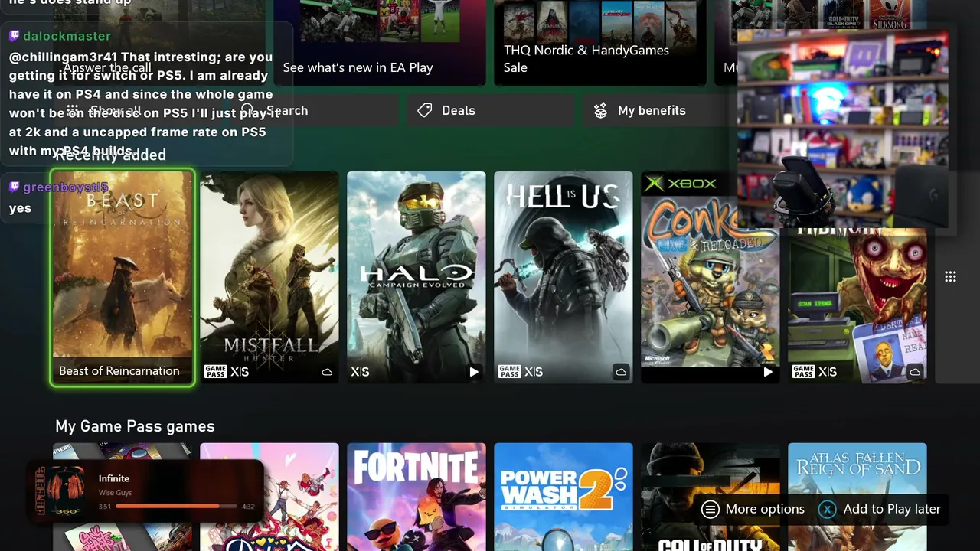Choose Add to Play later
The height and width of the screenshot is (551, 980).
tap(880, 509)
